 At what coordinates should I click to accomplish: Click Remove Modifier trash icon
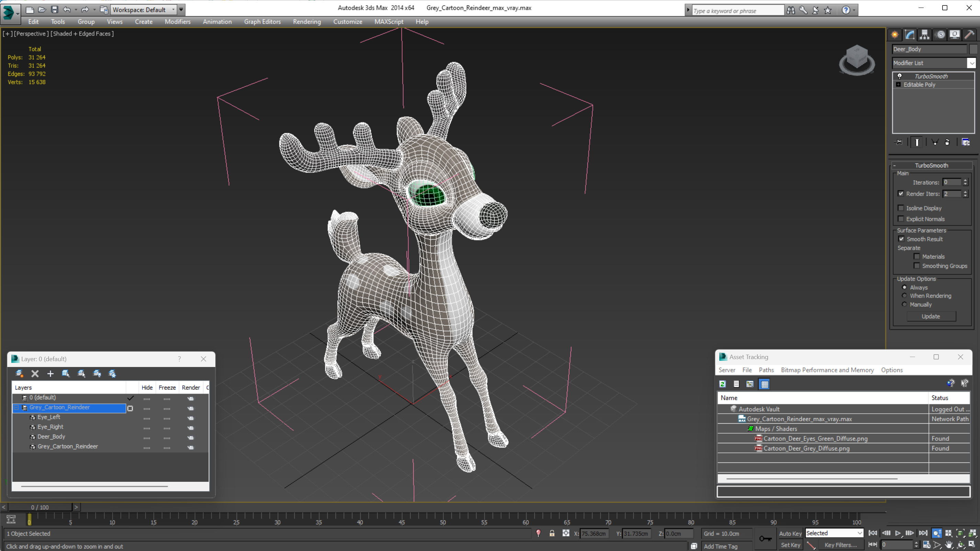tap(947, 142)
